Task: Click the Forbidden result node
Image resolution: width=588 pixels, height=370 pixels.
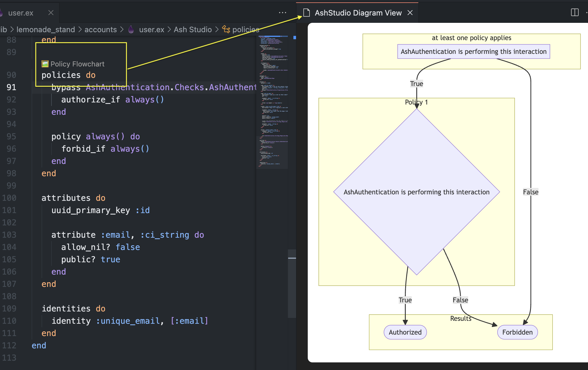Action: pyautogui.click(x=517, y=332)
